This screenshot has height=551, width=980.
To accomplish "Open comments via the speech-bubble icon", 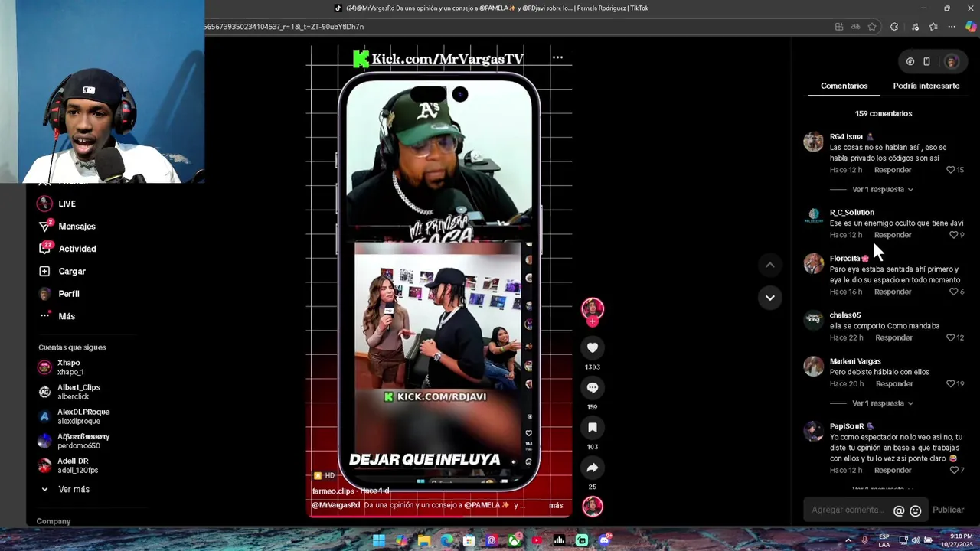I will (593, 387).
